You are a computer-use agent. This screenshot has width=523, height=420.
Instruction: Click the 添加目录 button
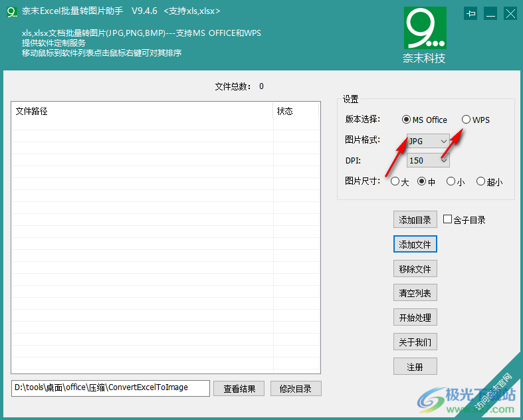click(x=415, y=220)
